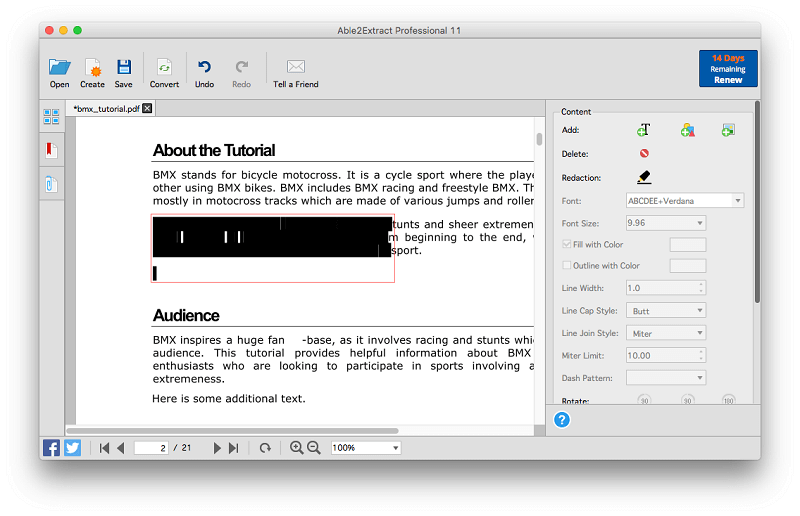Click the document horizontal scrollbar

tap(232, 431)
